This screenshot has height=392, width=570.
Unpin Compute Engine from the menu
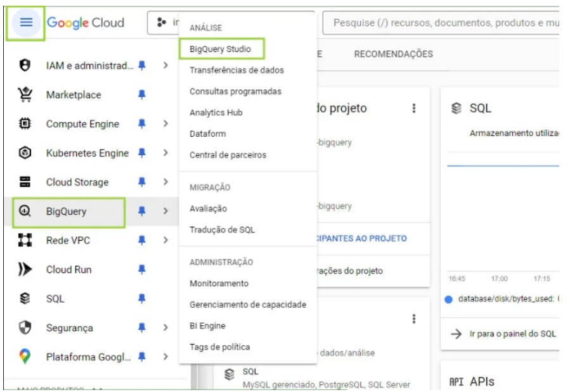[142, 123]
